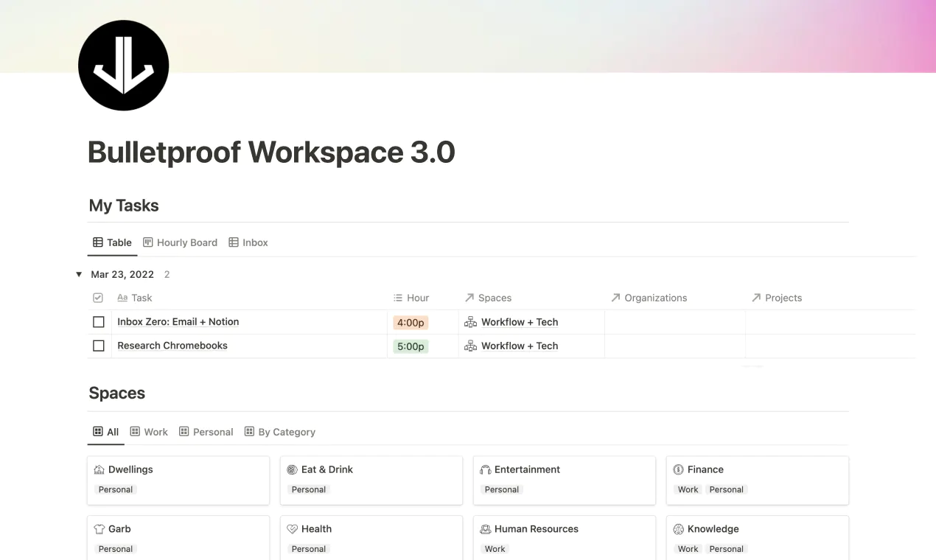Click the Health heart icon
The image size is (936, 560).
coord(292,529)
